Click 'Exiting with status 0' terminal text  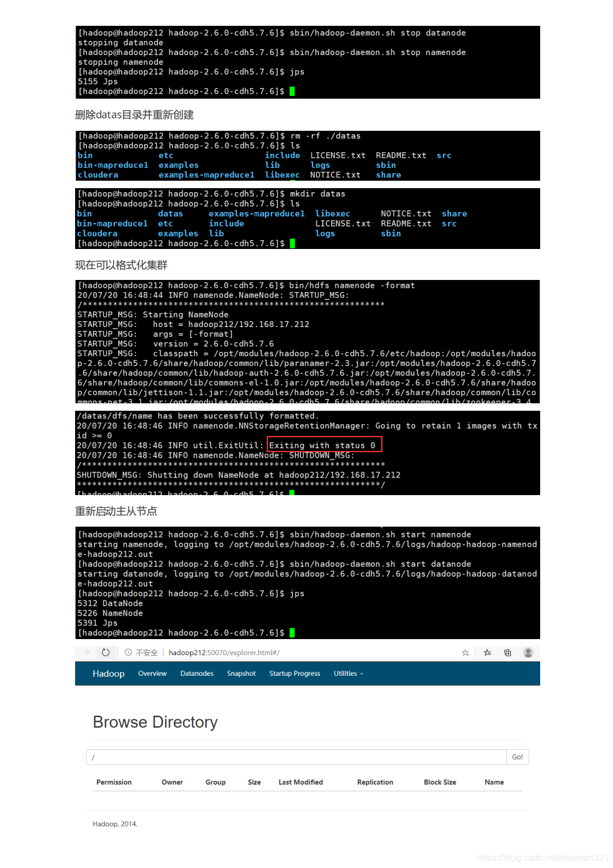(x=322, y=445)
